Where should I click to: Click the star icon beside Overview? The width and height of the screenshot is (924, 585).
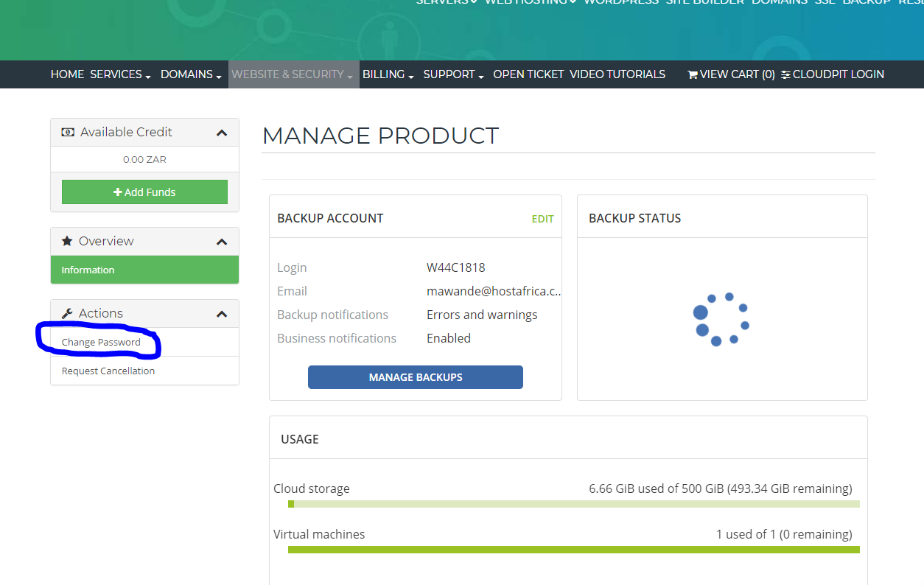click(x=67, y=241)
